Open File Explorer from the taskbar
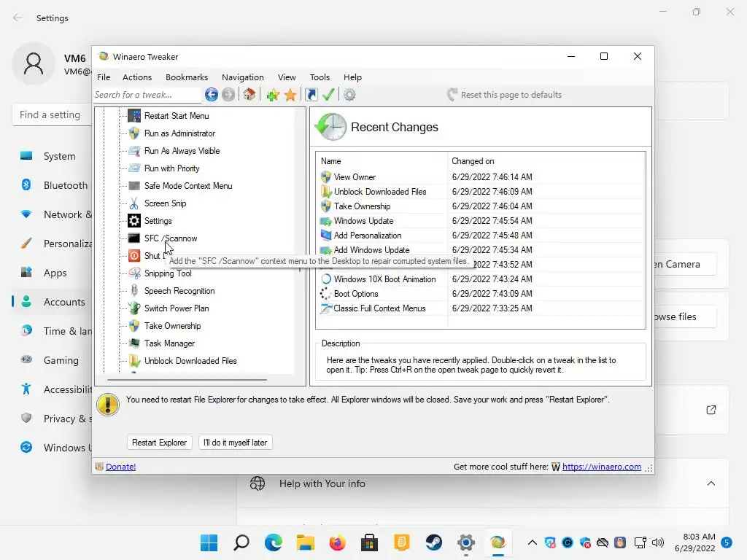 pyautogui.click(x=306, y=542)
